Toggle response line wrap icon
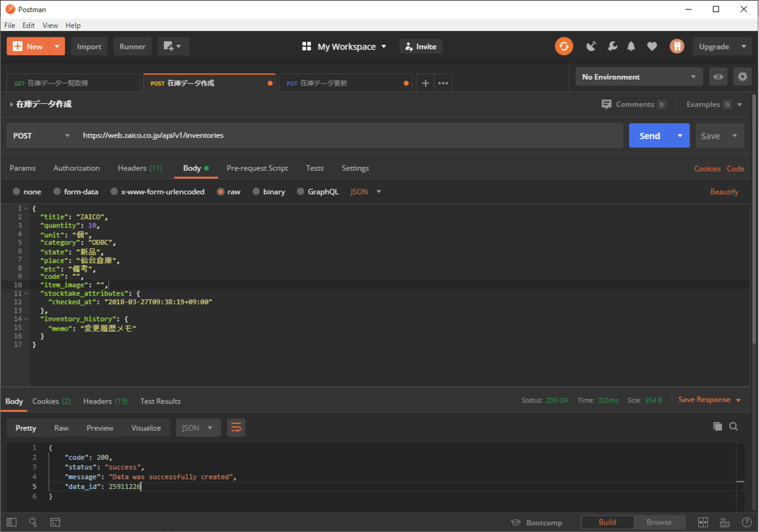Image resolution: width=759 pixels, height=532 pixels. tap(236, 428)
